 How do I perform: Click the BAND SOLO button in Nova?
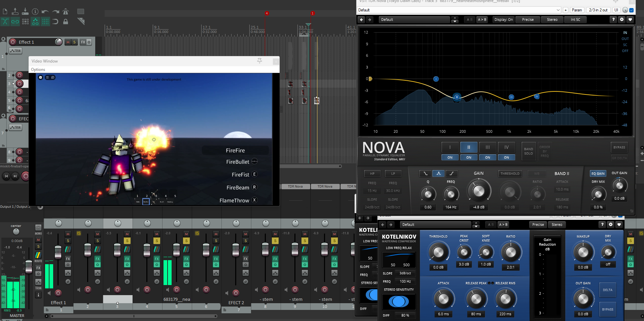(529, 151)
